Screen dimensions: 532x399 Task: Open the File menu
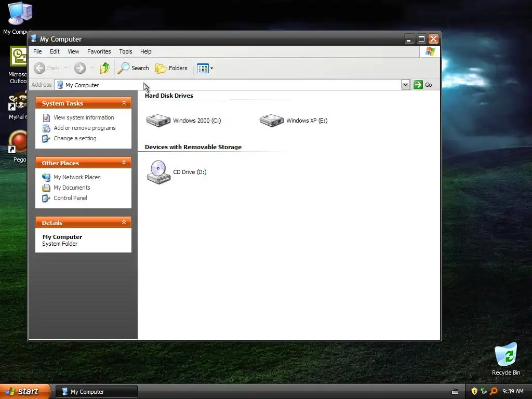[37, 51]
